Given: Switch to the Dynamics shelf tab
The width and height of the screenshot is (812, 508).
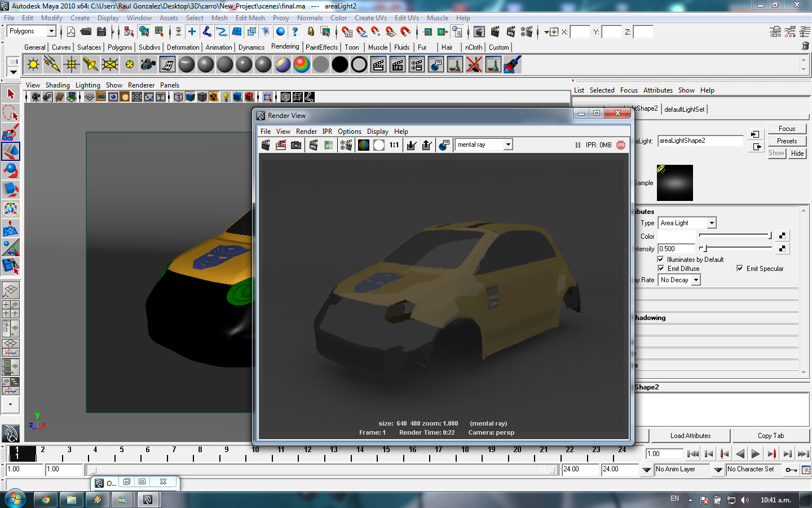Looking at the screenshot, I should click(x=251, y=47).
